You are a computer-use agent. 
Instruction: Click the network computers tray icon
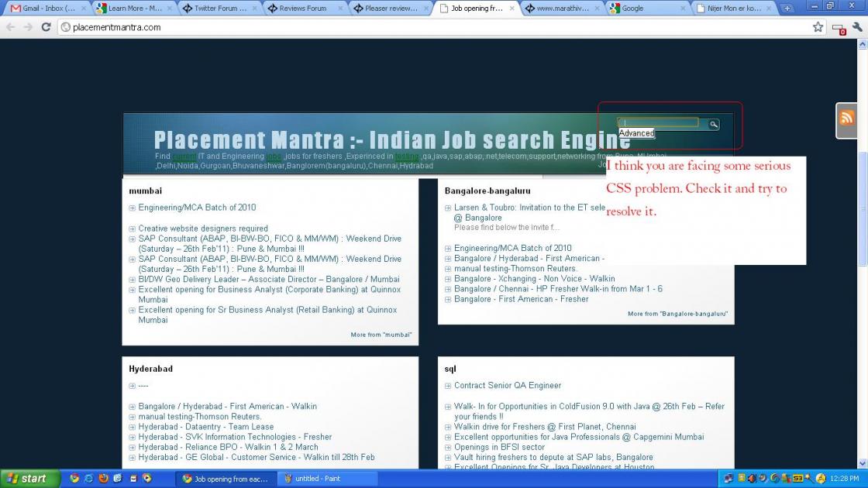coord(728,479)
